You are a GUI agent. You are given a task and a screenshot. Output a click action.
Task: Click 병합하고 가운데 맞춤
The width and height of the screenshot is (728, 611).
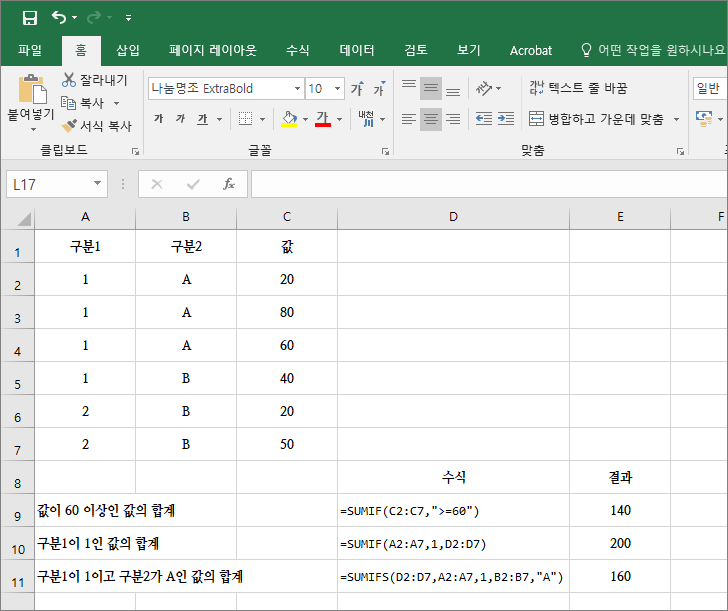coord(597,119)
